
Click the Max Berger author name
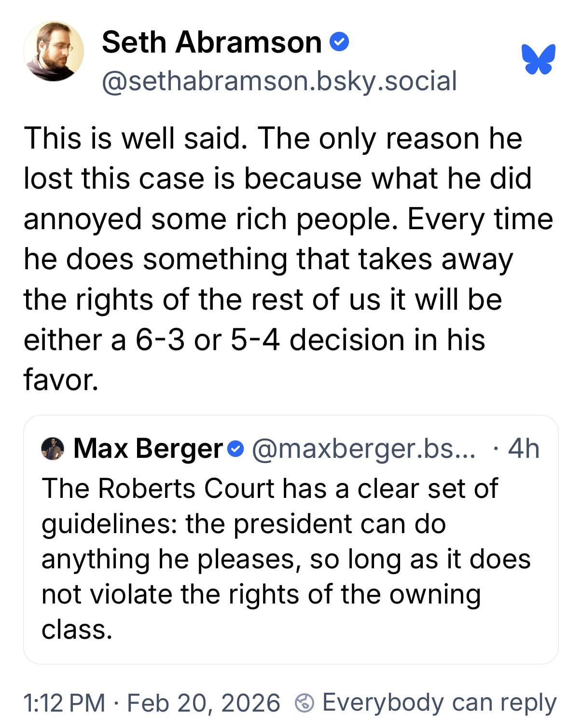click(148, 449)
